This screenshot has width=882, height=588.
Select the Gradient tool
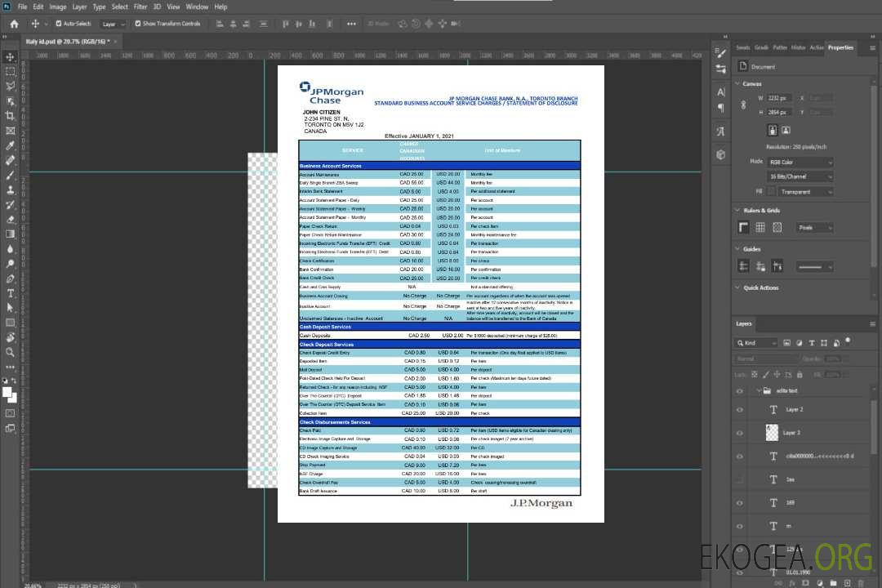pos(10,234)
